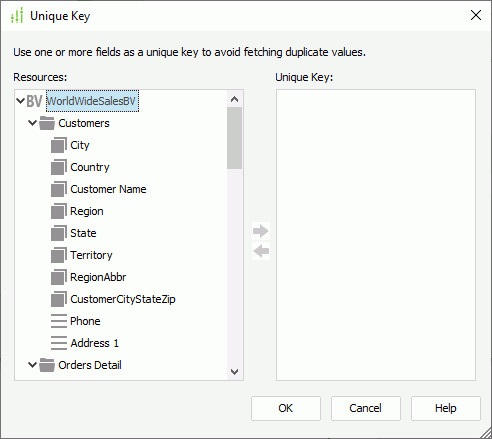
Task: Click the Territory group field icon
Action: [59, 255]
